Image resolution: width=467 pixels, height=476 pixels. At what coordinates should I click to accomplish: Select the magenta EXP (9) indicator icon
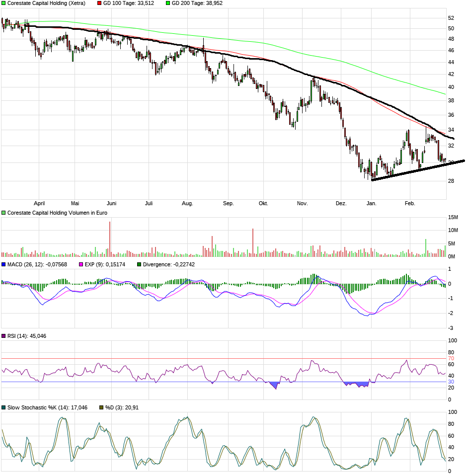coord(80,265)
